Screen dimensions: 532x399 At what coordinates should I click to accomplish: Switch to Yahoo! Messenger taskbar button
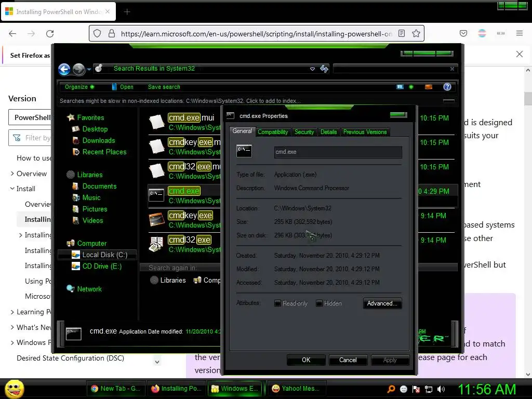[297, 389]
